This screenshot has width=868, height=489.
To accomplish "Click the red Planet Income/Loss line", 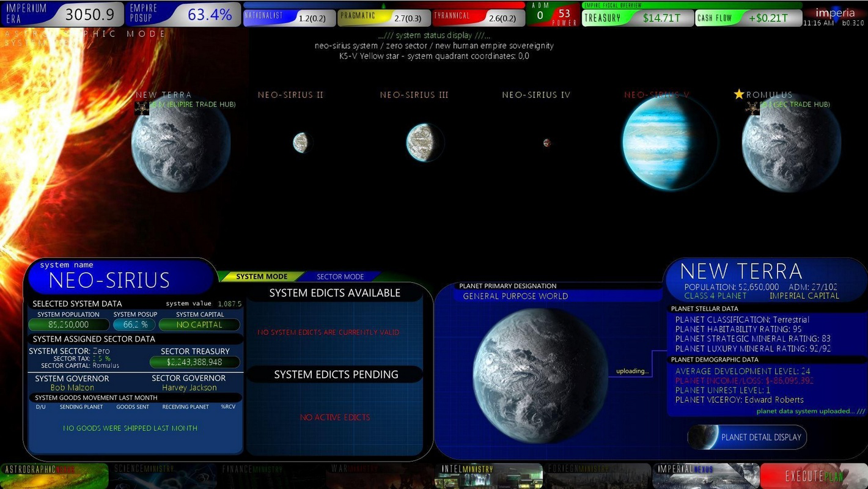I will tap(744, 380).
